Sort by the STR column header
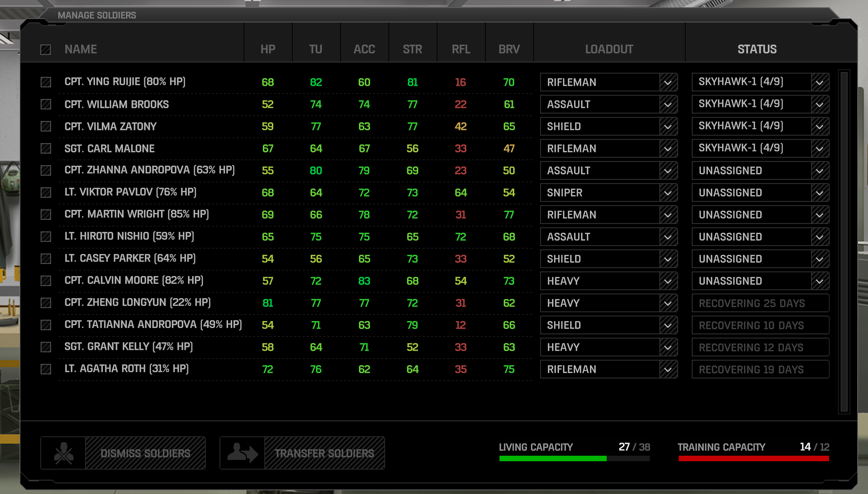 [413, 49]
